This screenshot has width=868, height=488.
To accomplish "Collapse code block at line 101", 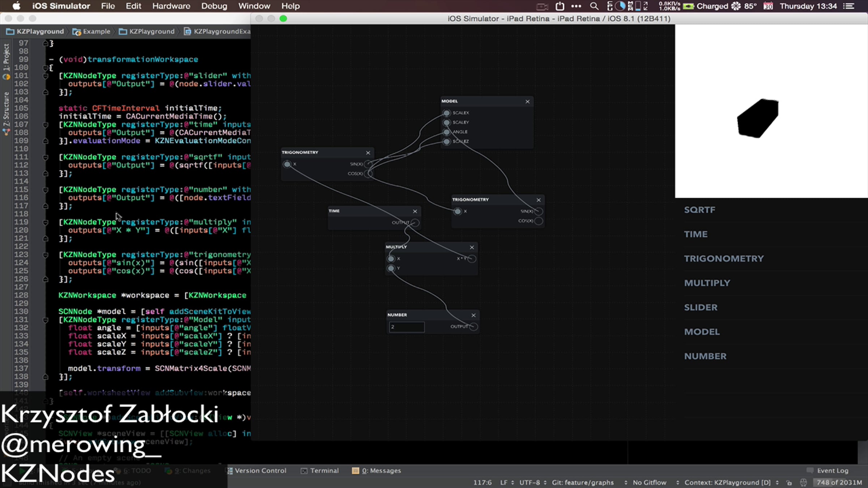I will [x=46, y=76].
